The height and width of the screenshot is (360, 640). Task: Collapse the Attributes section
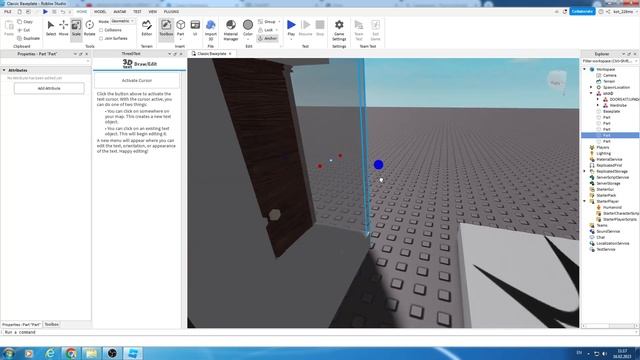click(4, 70)
